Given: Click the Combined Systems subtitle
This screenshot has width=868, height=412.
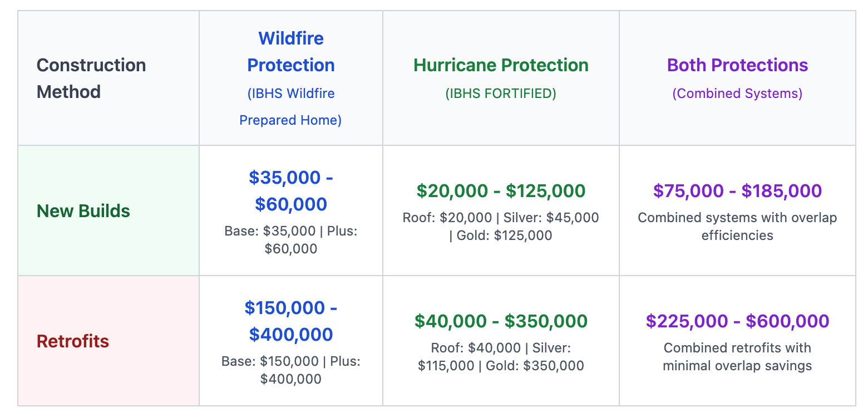Looking at the screenshot, I should click(737, 94).
